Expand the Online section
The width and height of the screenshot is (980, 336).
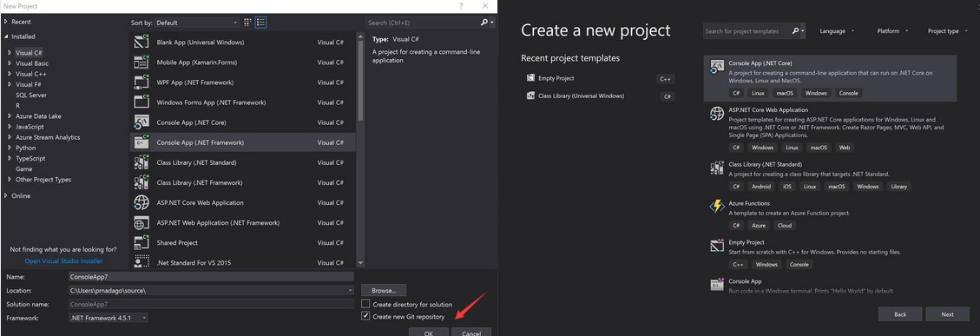[5, 196]
